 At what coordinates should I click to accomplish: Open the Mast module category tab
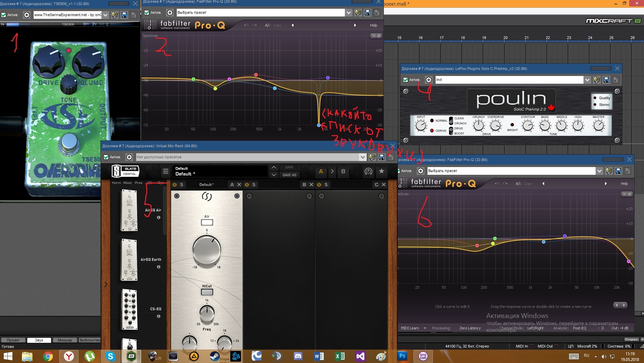(127, 183)
